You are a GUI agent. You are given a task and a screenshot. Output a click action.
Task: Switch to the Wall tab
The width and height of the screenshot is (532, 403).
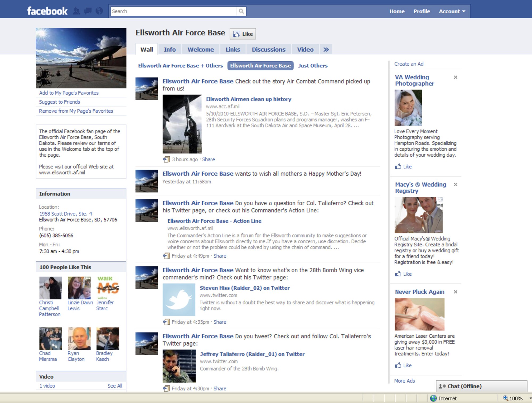point(147,49)
